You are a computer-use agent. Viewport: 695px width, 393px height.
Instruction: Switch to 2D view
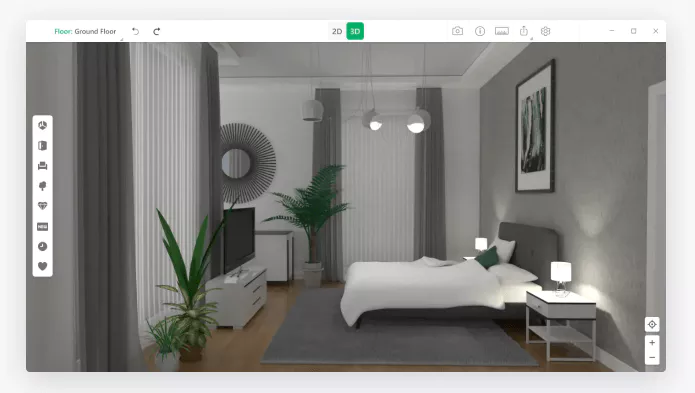(x=337, y=31)
